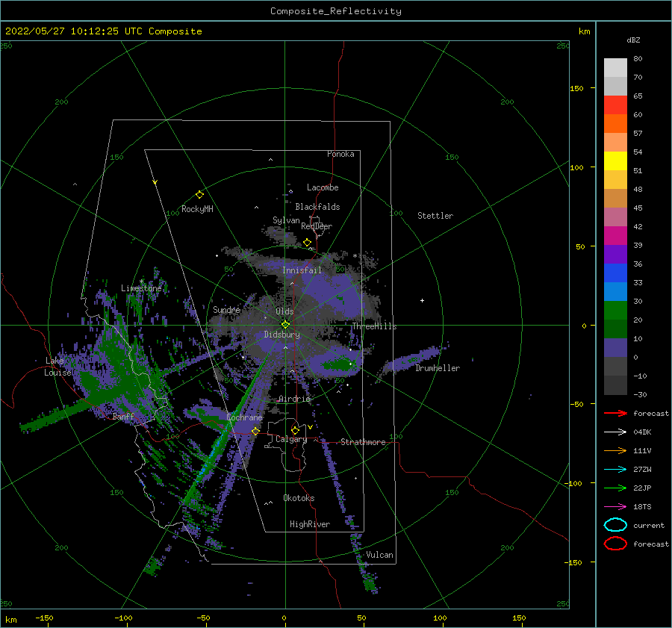Click the slate purple 0–10 dBZ swatch
672x628 pixels.
(x=615, y=347)
